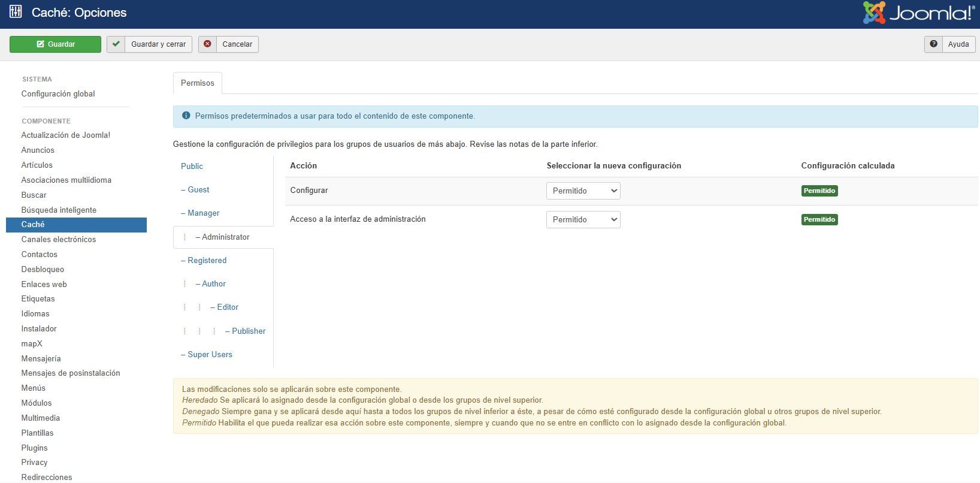Go to Artículos component options
The width and height of the screenshot is (980, 483).
37,165
